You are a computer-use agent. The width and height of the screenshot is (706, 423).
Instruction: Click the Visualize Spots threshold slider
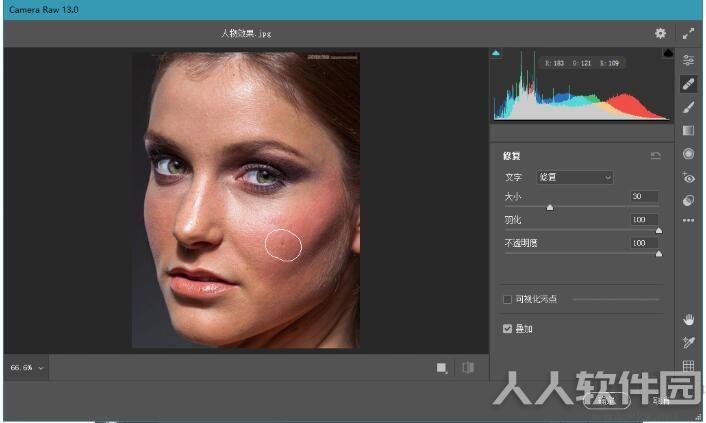coord(616,299)
